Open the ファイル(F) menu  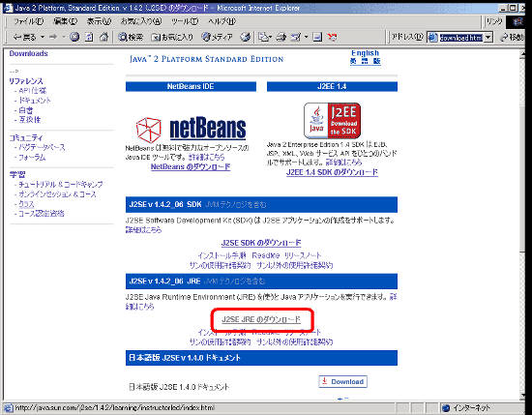[28, 21]
